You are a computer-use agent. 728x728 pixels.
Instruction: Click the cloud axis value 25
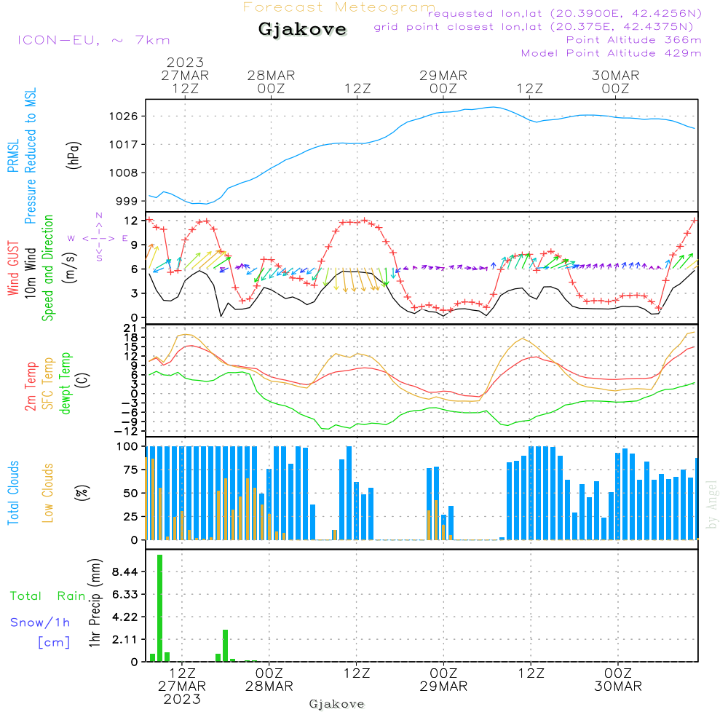pyautogui.click(x=130, y=517)
